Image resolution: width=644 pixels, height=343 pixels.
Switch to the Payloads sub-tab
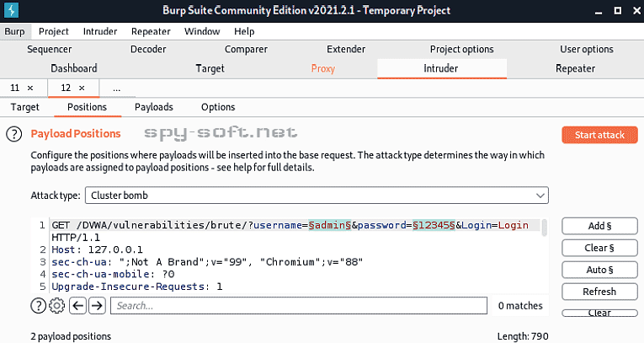coord(154,107)
